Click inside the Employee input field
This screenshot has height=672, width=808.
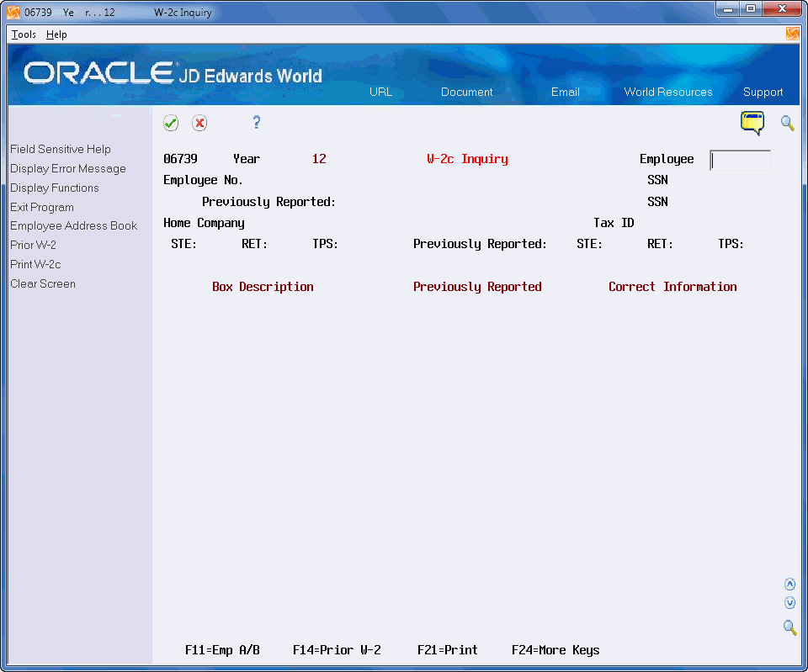(740, 160)
